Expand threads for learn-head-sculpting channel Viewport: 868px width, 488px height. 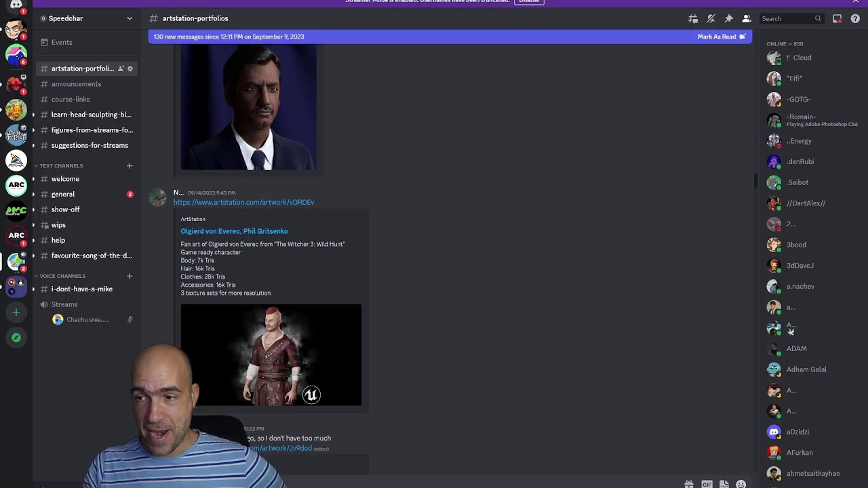tap(33, 115)
